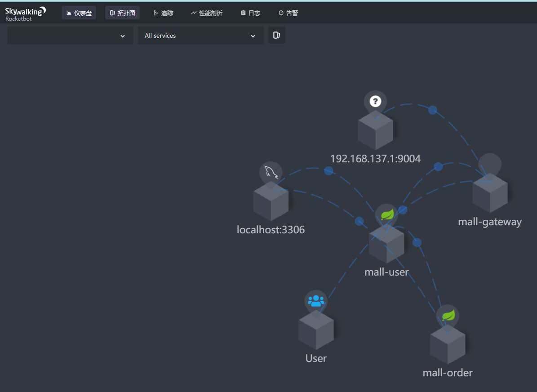Select the users group icon above User
The height and width of the screenshot is (392, 537).
(316, 301)
